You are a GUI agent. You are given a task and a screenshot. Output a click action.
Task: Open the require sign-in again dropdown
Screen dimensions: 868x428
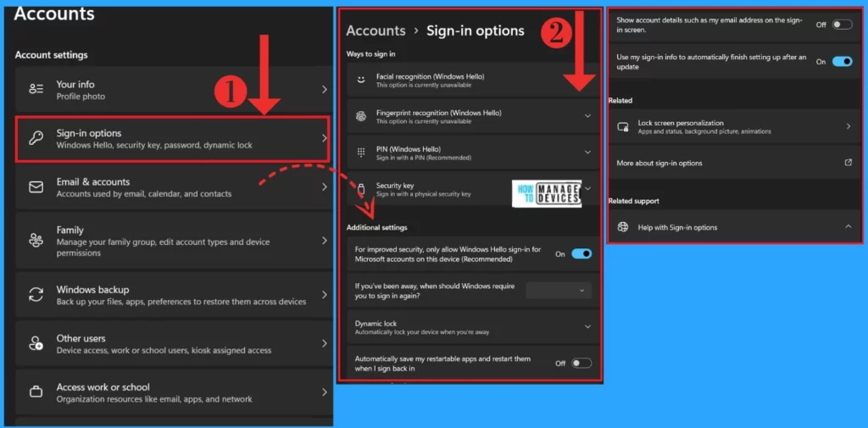[x=559, y=290]
